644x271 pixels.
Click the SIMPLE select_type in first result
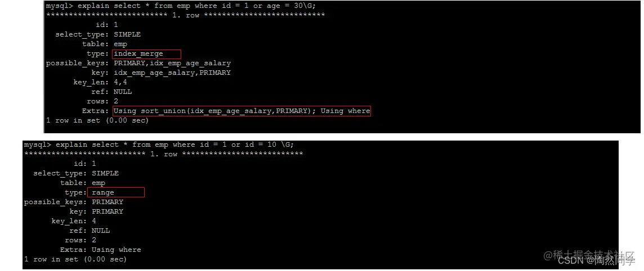click(x=127, y=35)
